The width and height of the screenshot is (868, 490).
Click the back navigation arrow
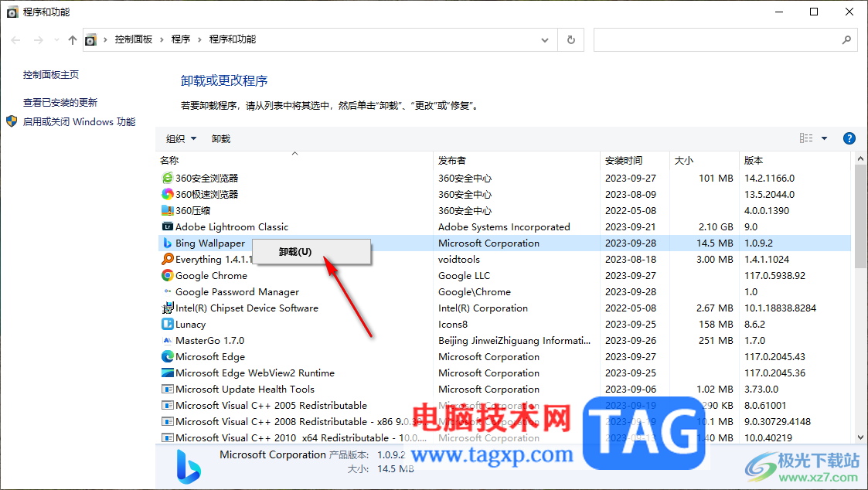coord(16,40)
